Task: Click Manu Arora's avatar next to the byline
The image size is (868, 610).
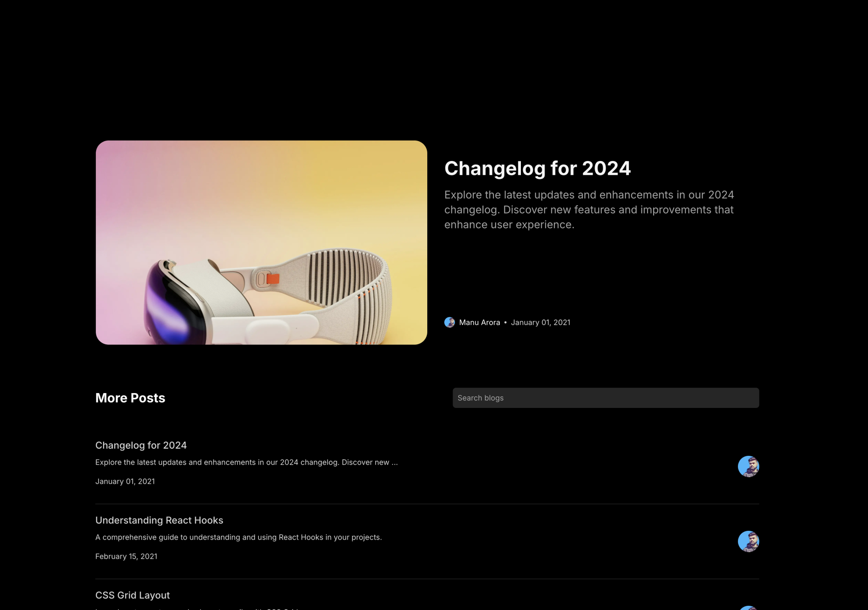Action: click(450, 322)
